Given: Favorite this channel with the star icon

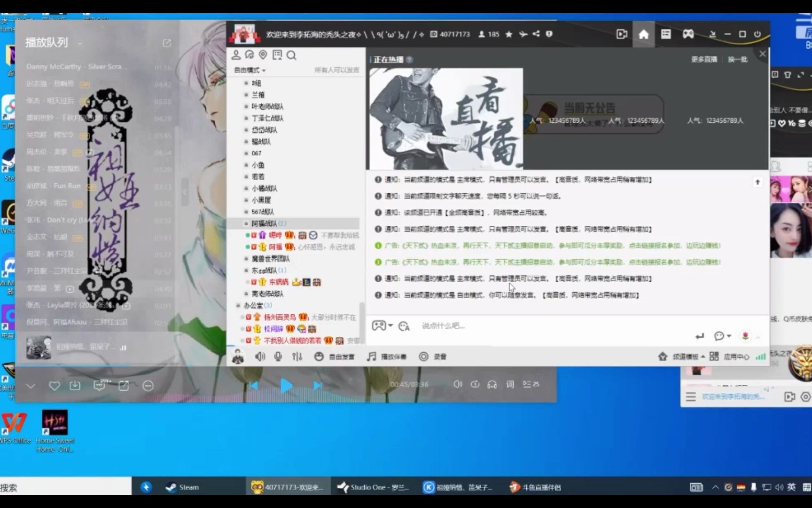Looking at the screenshot, I should click(x=509, y=34).
